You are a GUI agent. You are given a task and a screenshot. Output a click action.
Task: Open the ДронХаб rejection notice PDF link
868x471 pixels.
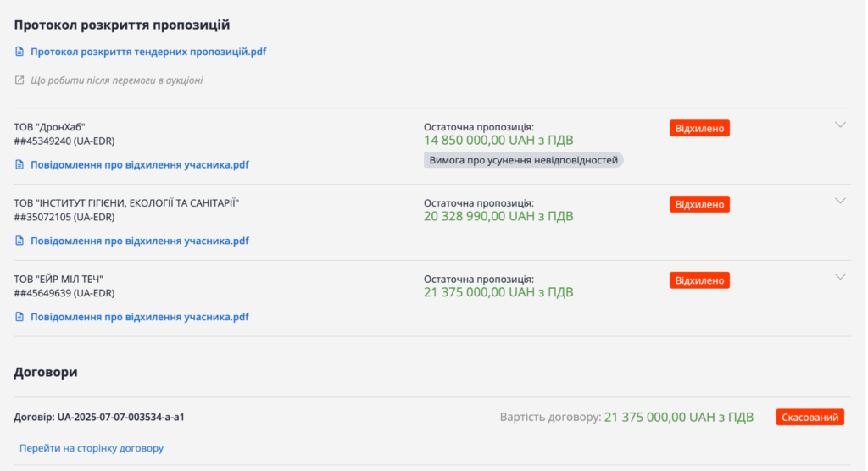pos(140,165)
